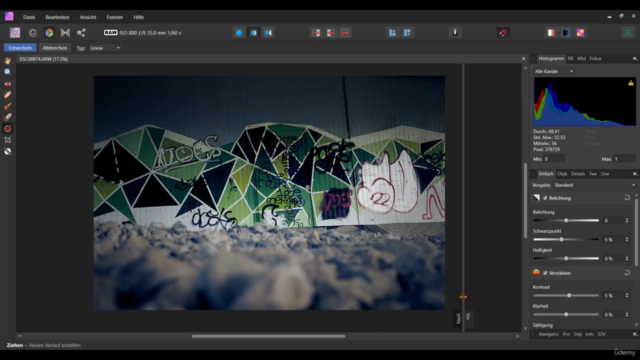The height and width of the screenshot is (360, 640).
Task: Open the Bearbeiten menu
Action: coord(57,17)
